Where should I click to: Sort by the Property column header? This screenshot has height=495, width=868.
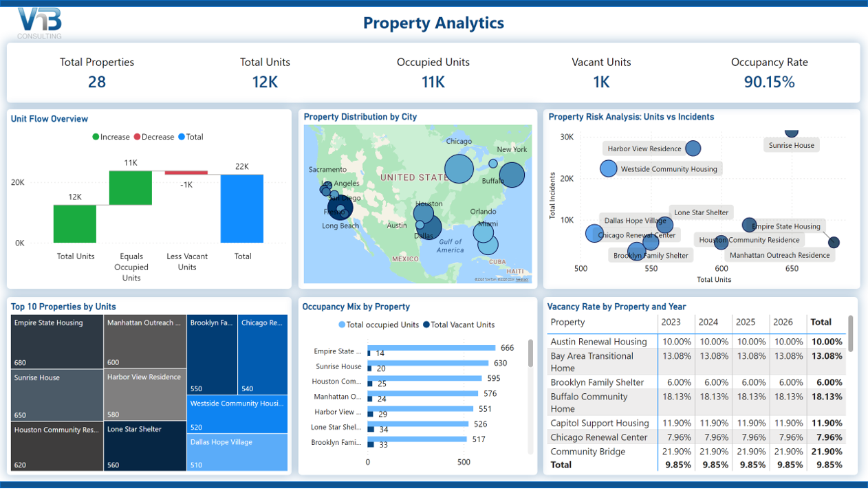568,322
